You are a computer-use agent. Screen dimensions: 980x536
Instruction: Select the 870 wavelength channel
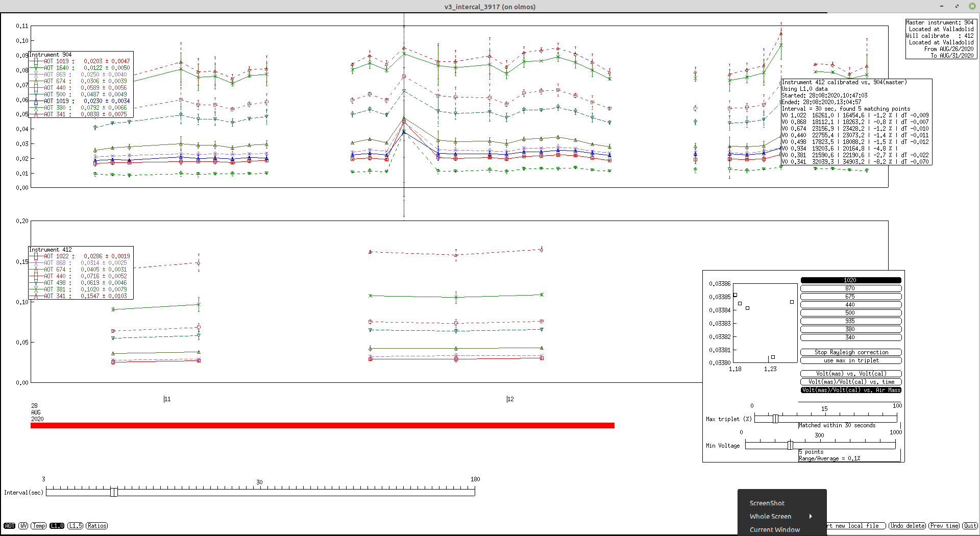point(851,288)
